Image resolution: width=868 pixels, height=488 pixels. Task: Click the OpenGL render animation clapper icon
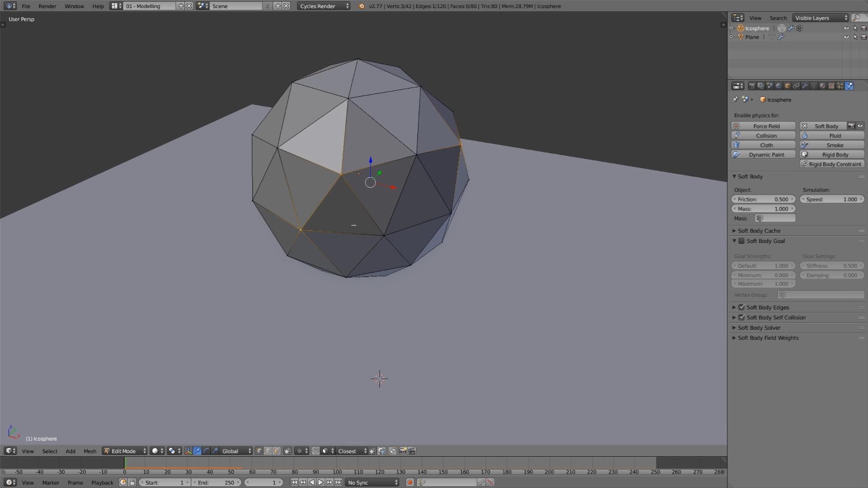(x=412, y=451)
